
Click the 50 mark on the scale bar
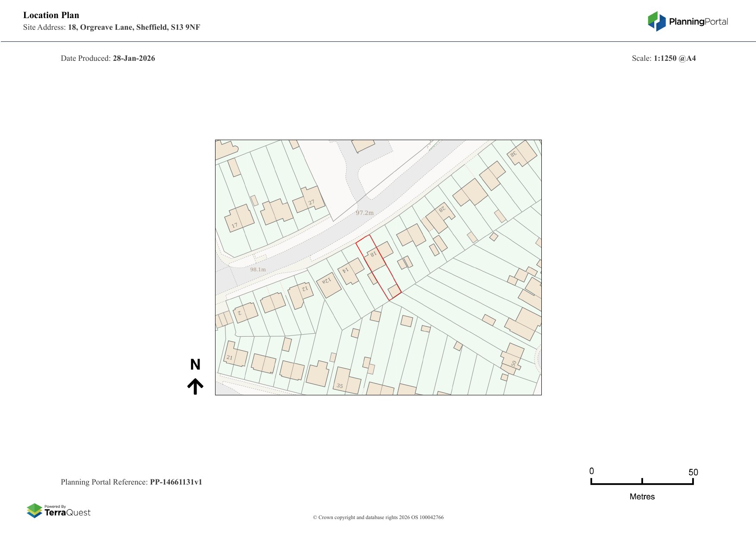point(693,472)
